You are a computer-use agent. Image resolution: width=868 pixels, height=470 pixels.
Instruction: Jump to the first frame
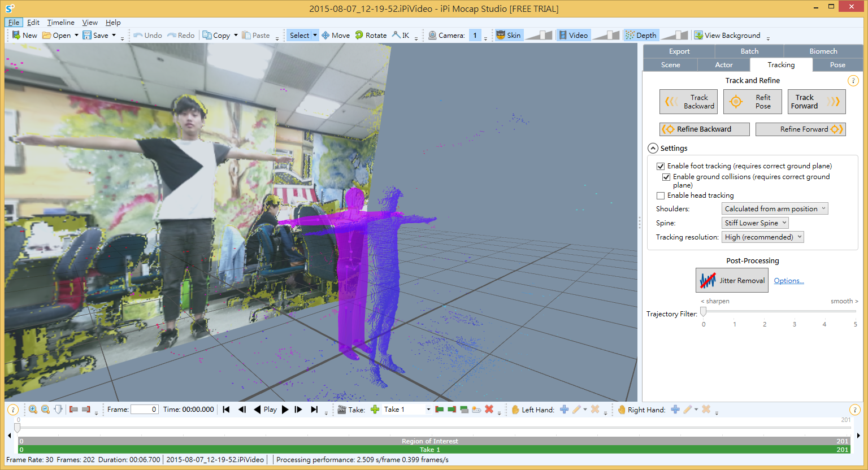click(x=226, y=410)
